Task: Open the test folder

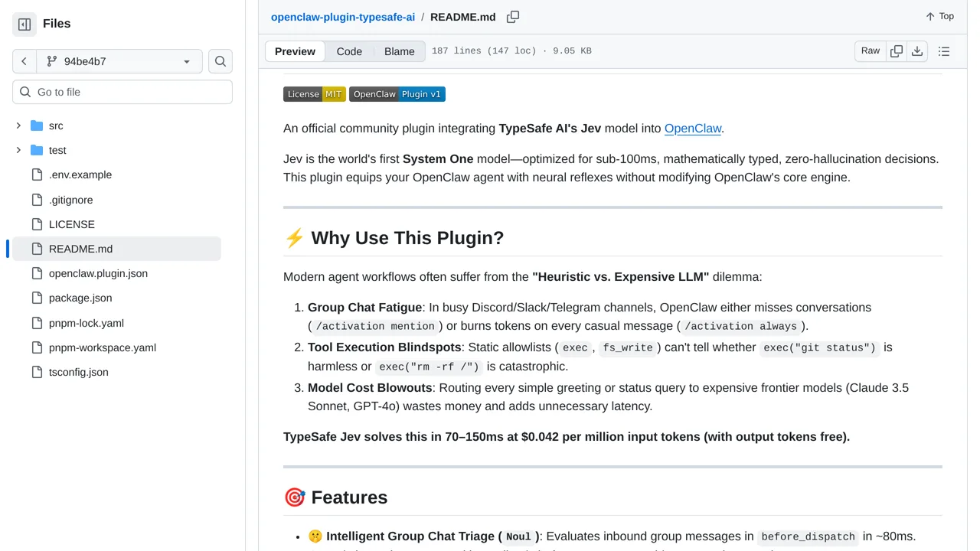Action: click(x=57, y=150)
